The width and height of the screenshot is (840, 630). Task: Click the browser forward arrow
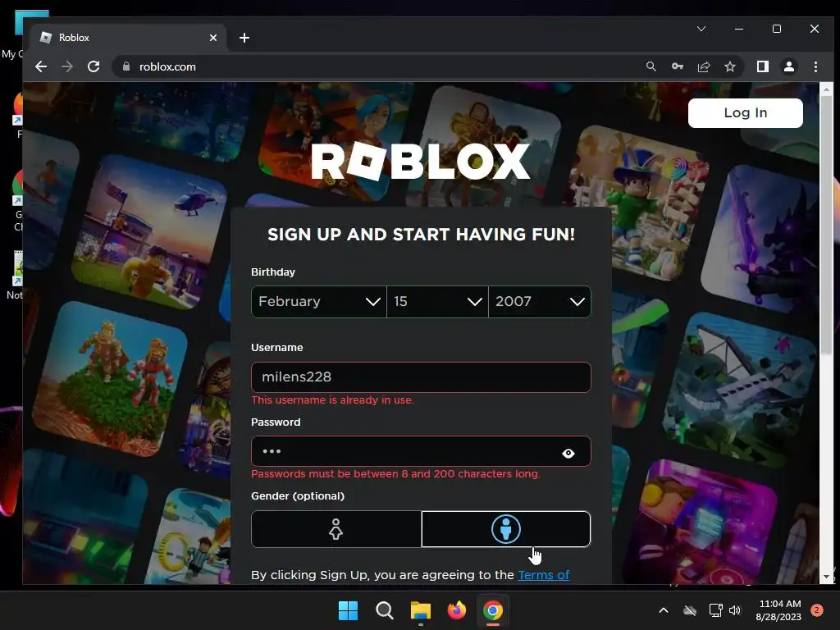click(67, 66)
